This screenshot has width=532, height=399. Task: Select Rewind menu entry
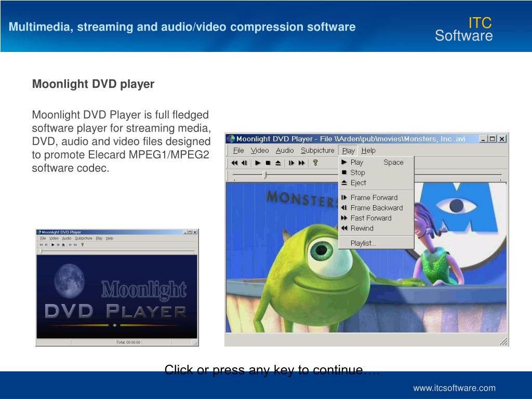376,228
